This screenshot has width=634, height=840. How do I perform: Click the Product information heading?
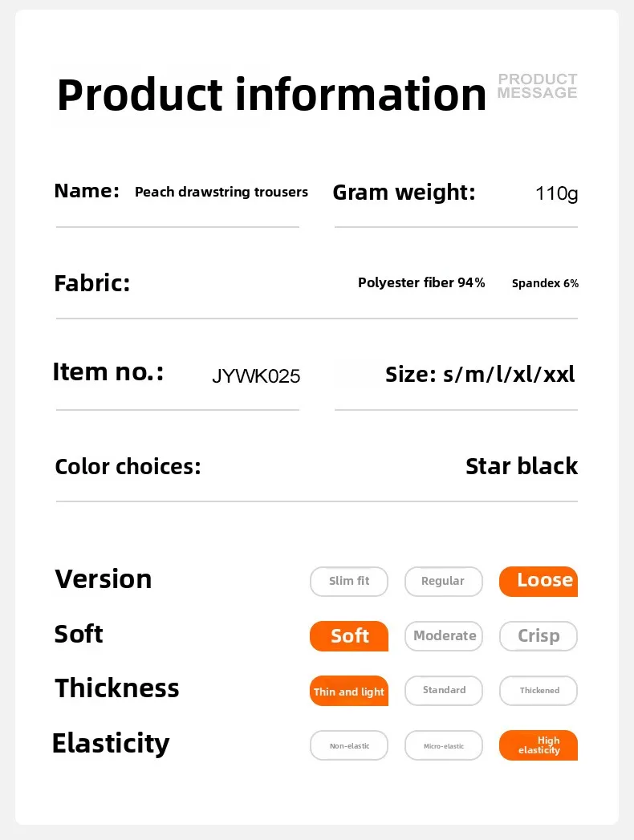pos(271,95)
